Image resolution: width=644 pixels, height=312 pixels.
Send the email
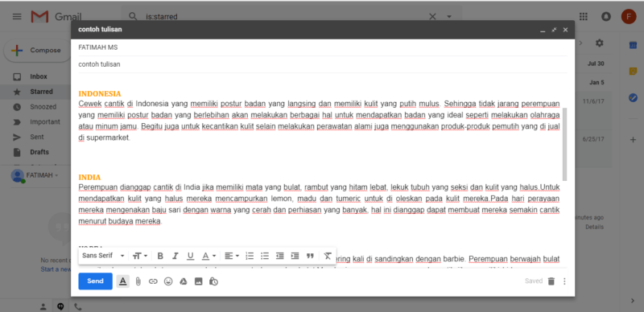pos(95,281)
